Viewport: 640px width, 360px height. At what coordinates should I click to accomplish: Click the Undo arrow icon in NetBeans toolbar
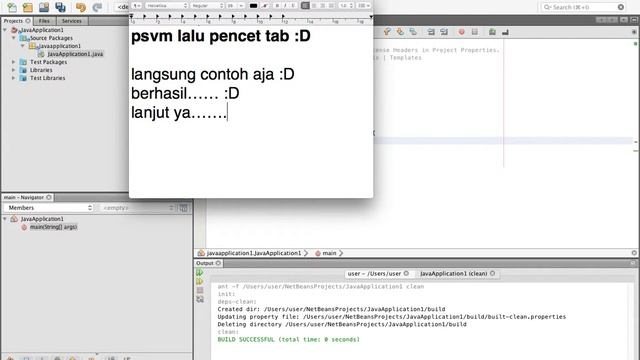coord(81,7)
